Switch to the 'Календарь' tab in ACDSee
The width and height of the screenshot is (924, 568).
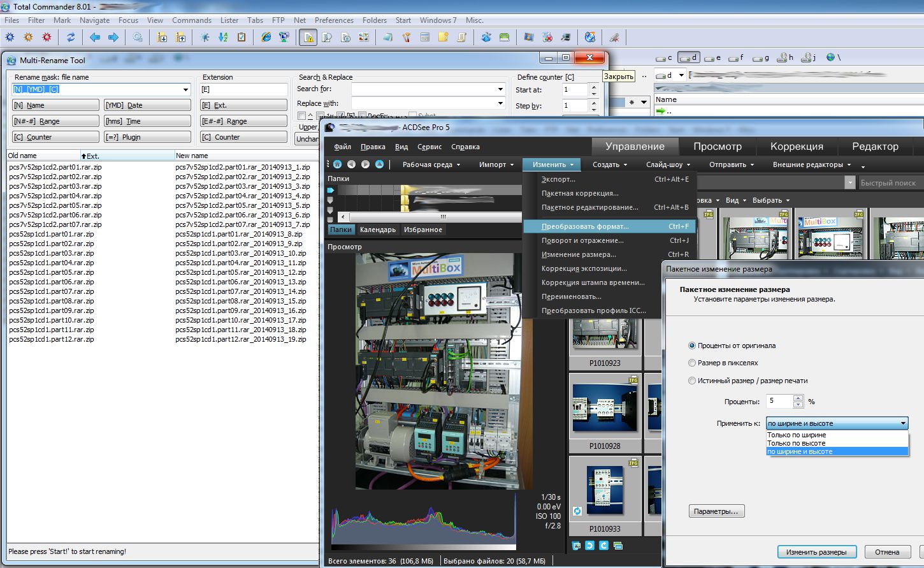point(378,229)
